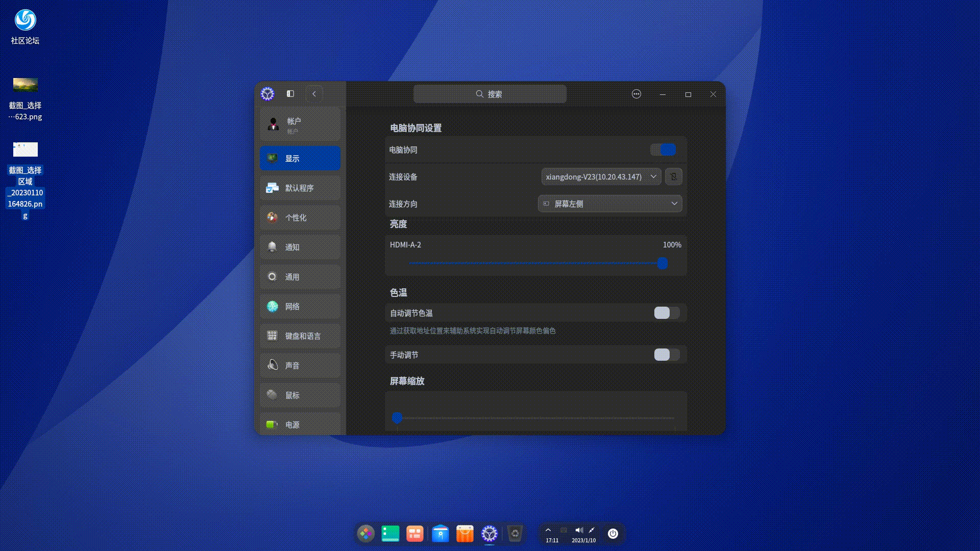Expand the 连接设备 device dropdown
Image resolution: width=980 pixels, height=551 pixels.
(601, 177)
